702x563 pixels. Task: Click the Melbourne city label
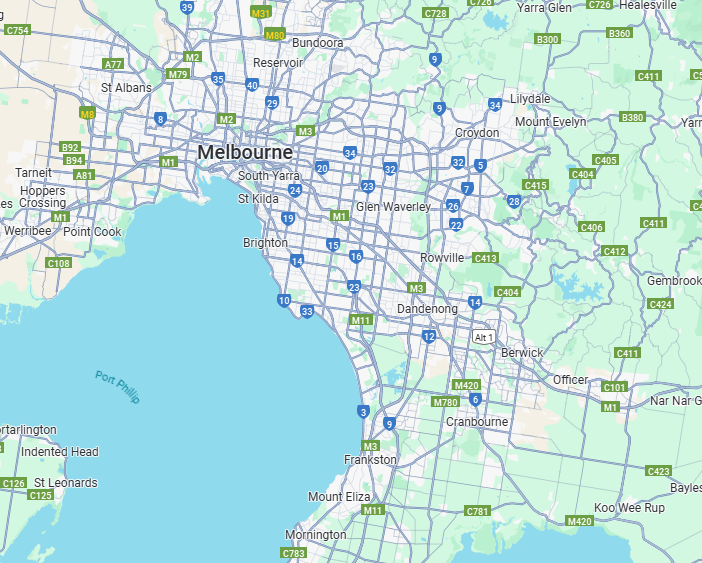[245, 152]
